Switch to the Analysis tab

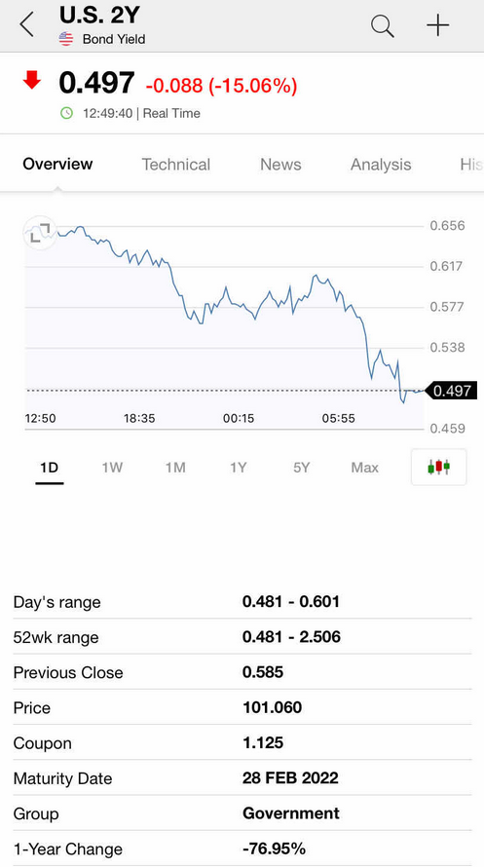381,165
